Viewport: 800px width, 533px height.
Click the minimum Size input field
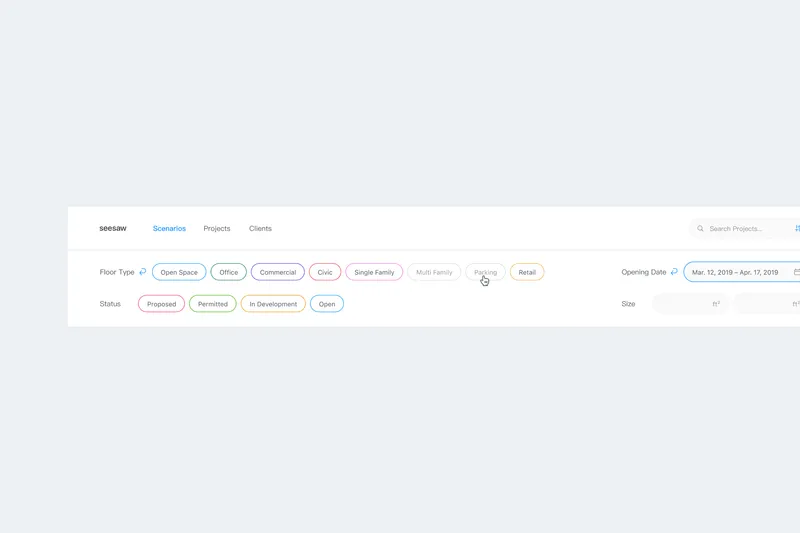(x=691, y=303)
